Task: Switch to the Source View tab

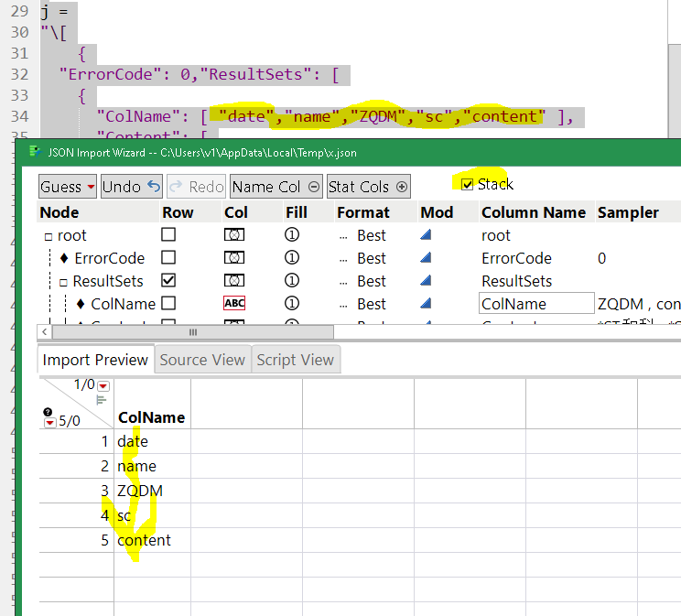Action: 202,360
